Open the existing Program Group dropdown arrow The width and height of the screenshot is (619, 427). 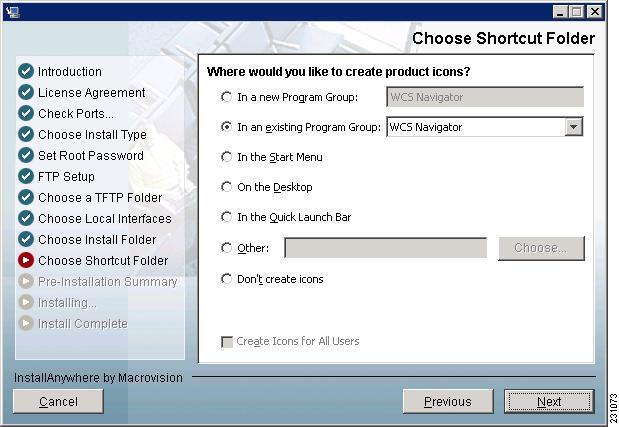point(573,127)
